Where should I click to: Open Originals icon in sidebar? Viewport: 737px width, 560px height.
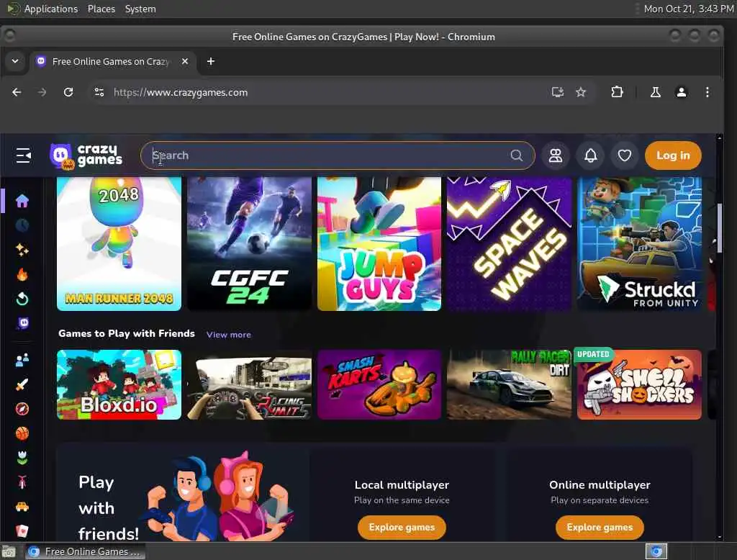(23, 323)
